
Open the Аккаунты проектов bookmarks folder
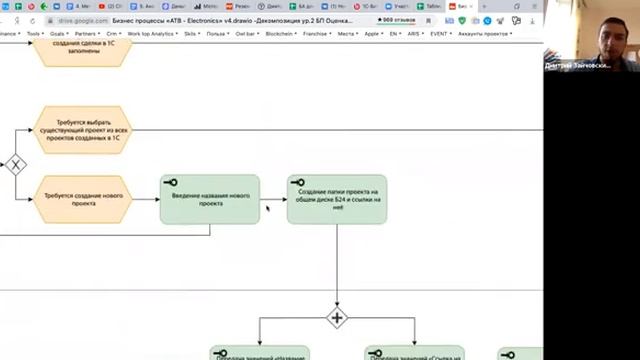pyautogui.click(x=485, y=33)
